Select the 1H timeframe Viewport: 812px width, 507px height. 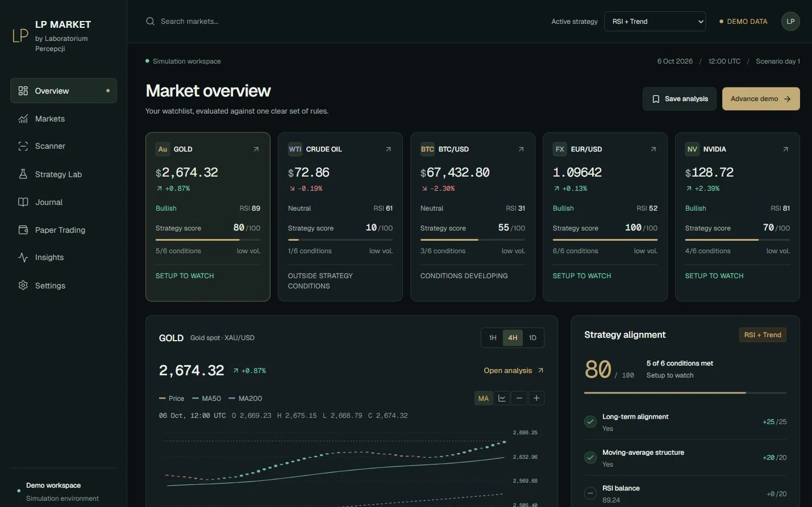493,338
